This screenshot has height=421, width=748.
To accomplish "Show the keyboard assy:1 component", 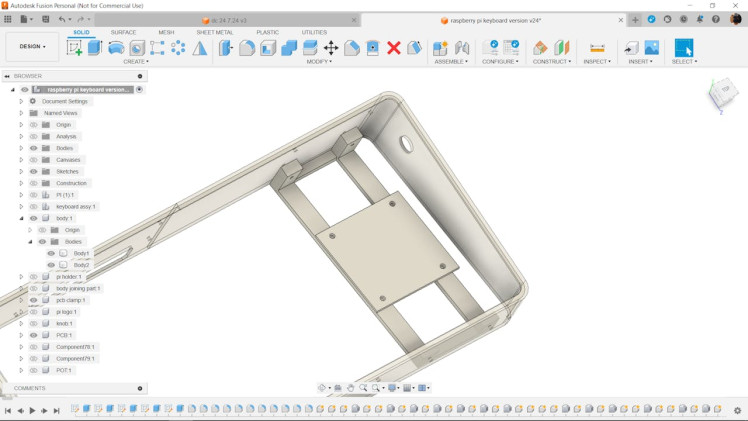I will [x=33, y=207].
